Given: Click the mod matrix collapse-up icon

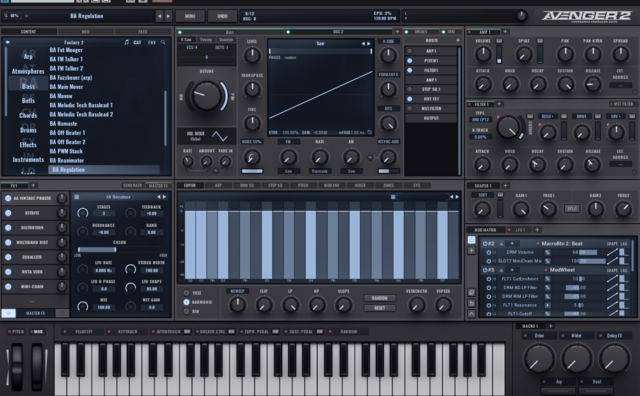Looking at the screenshot, I should pos(471,314).
